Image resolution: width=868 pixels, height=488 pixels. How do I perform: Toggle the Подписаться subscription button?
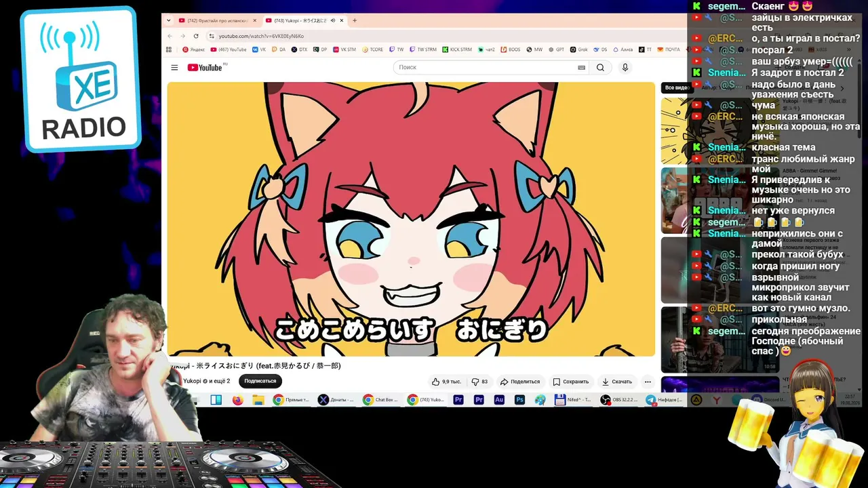260,381
